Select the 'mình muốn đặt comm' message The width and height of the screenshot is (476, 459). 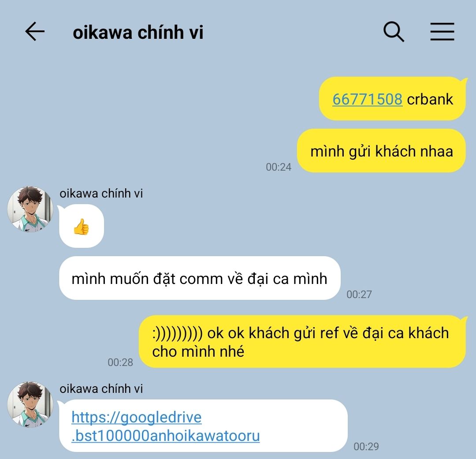(x=200, y=278)
